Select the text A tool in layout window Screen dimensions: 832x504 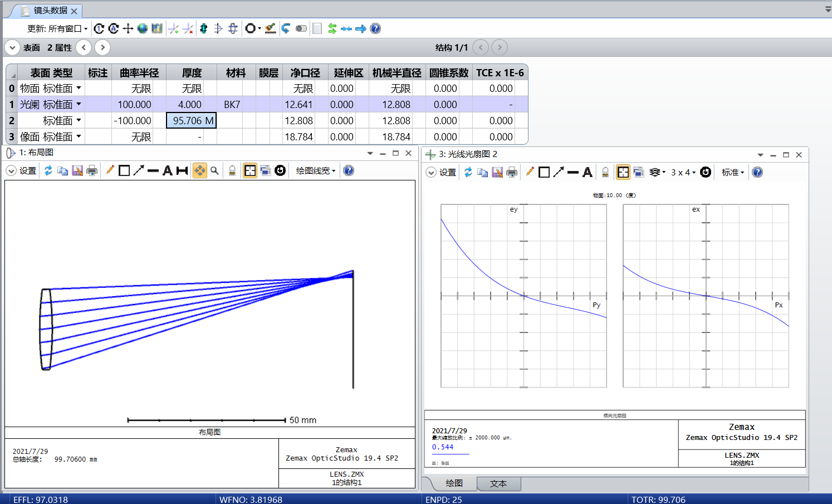click(x=168, y=170)
